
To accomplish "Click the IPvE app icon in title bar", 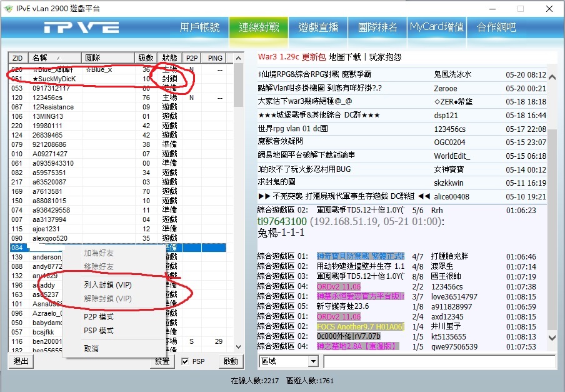I will (7, 8).
